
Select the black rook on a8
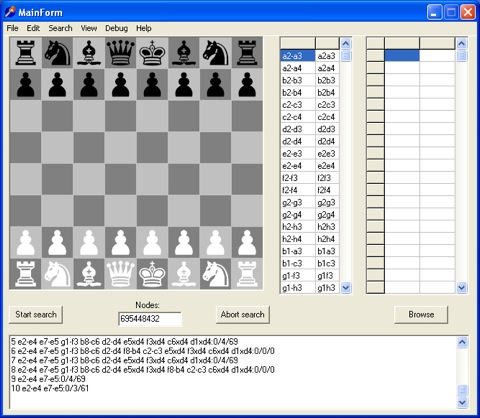pos(26,52)
